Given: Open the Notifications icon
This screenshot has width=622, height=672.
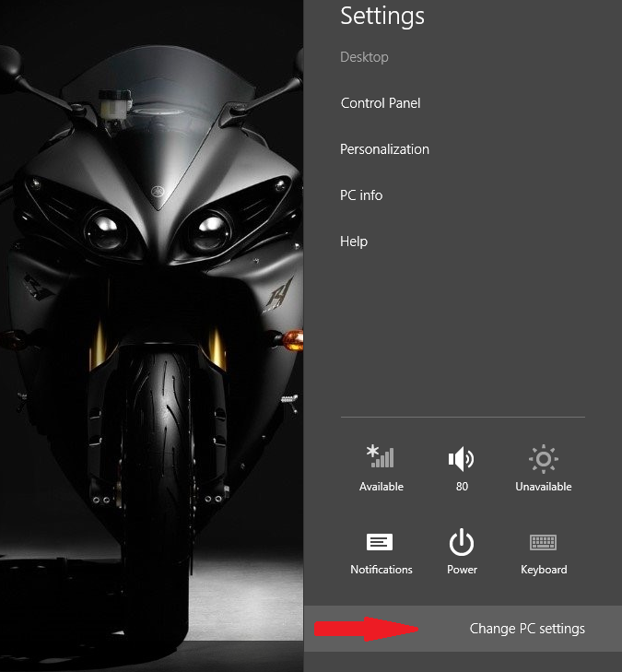Looking at the screenshot, I should (380, 542).
